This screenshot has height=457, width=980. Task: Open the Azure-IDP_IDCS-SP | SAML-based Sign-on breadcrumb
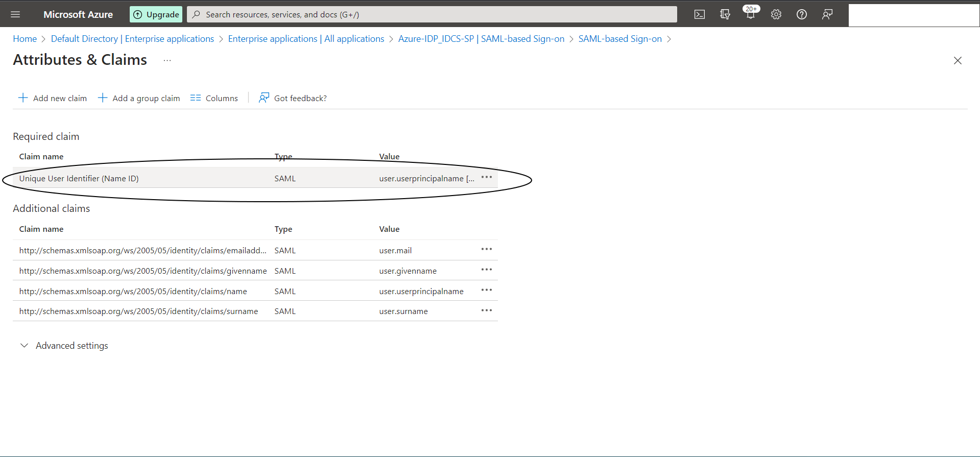[481, 39]
